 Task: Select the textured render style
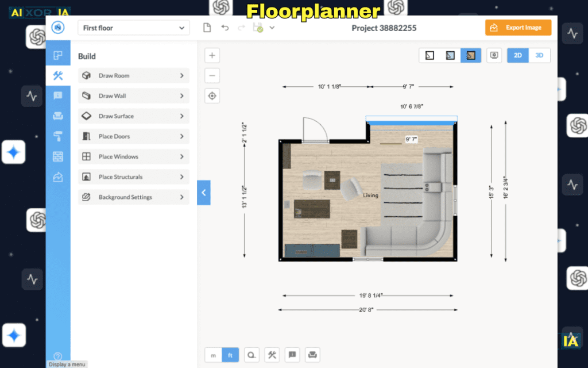[x=471, y=55]
